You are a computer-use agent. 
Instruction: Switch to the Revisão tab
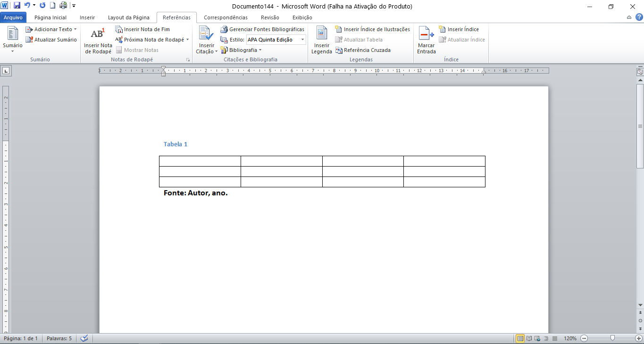270,17
